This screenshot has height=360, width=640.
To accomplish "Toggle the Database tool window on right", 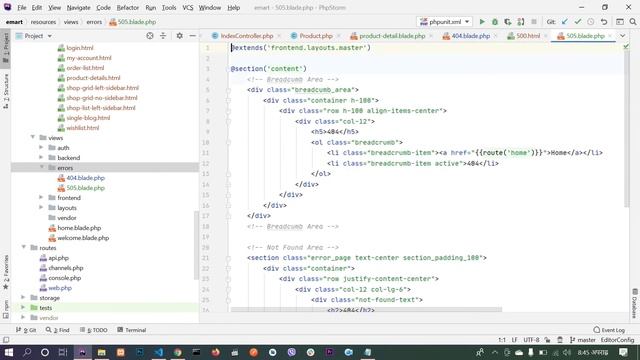I will pos(635,303).
